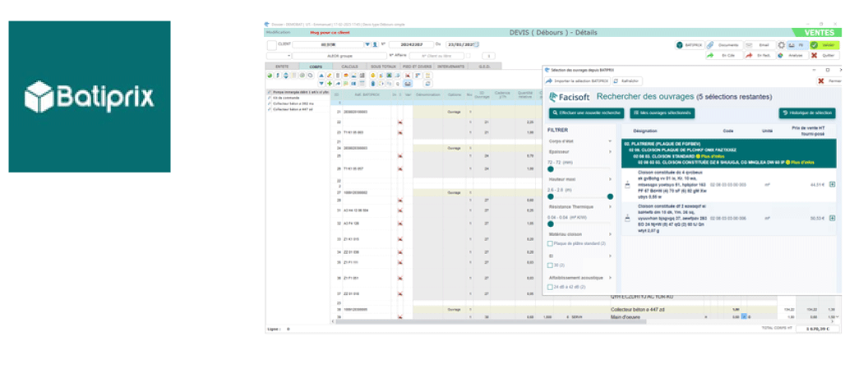Click Importer la sélection BATIPRIX
The image size is (868, 369).
(x=577, y=81)
